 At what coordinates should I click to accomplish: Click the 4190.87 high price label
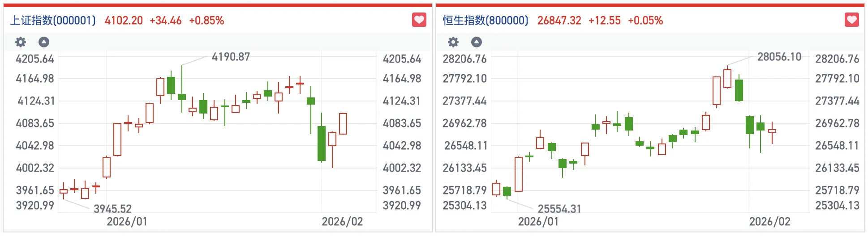point(231,57)
